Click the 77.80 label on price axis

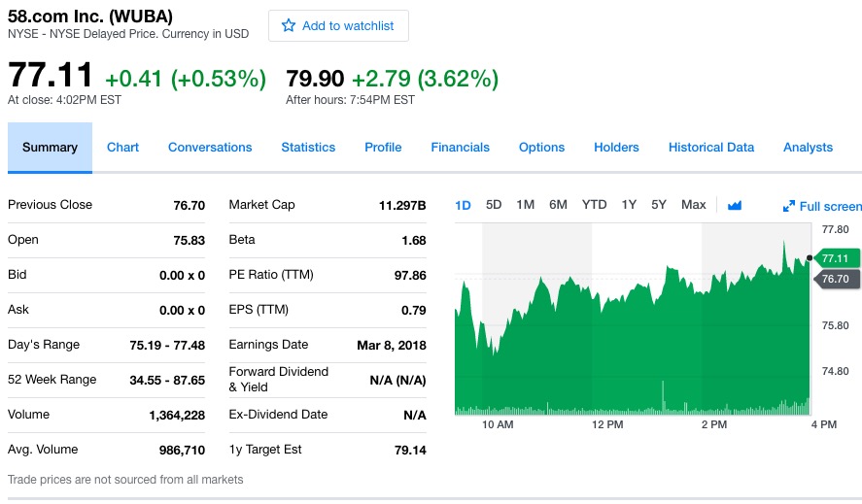pyautogui.click(x=835, y=229)
